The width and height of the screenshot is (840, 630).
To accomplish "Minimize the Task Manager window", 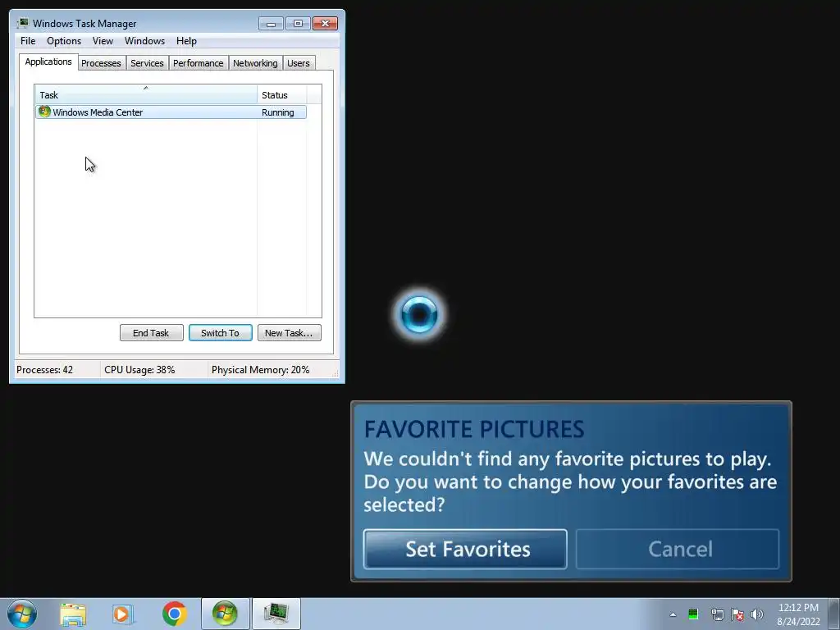I will (271, 24).
